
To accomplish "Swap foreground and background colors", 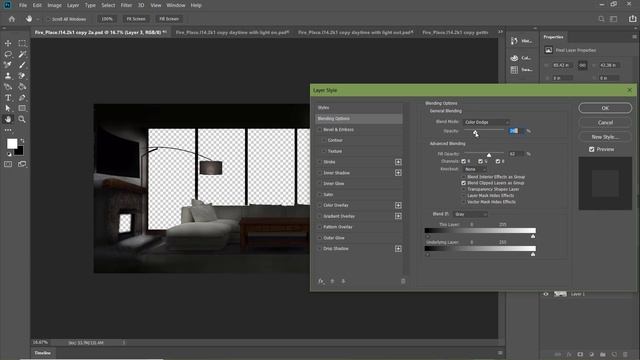I will tap(22, 141).
